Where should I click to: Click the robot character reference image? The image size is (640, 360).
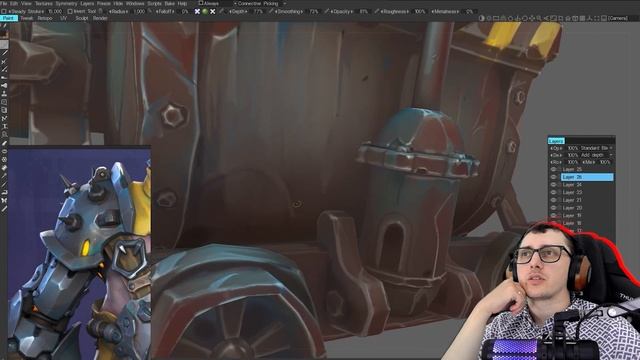79,253
